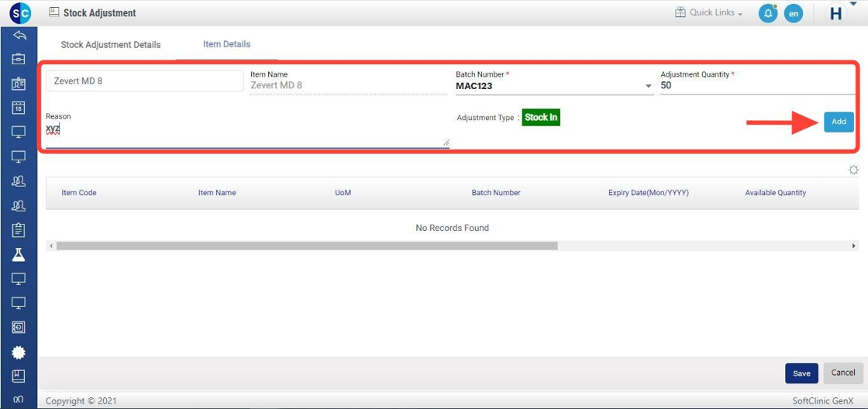Click the white cog icon in sidebar

[19, 352]
